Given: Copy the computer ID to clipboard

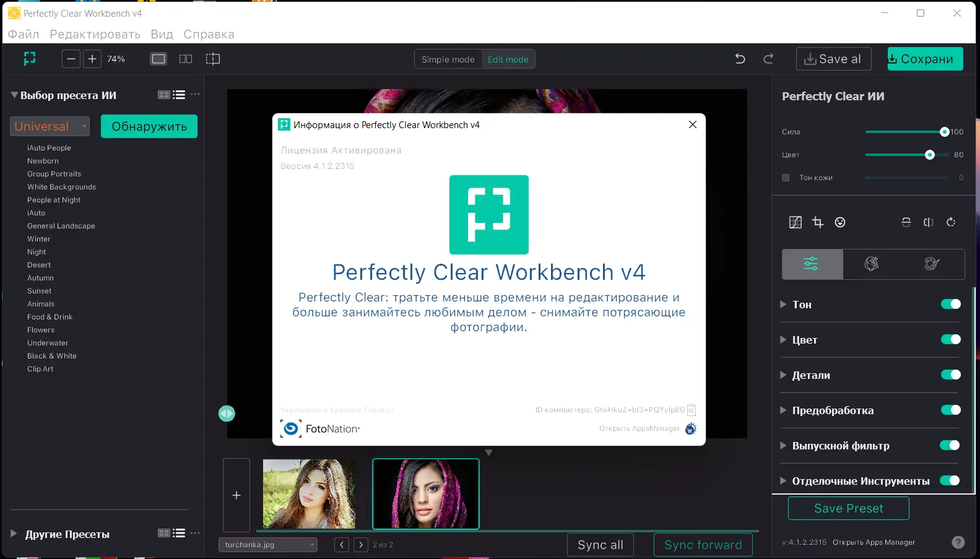Looking at the screenshot, I should (x=692, y=410).
